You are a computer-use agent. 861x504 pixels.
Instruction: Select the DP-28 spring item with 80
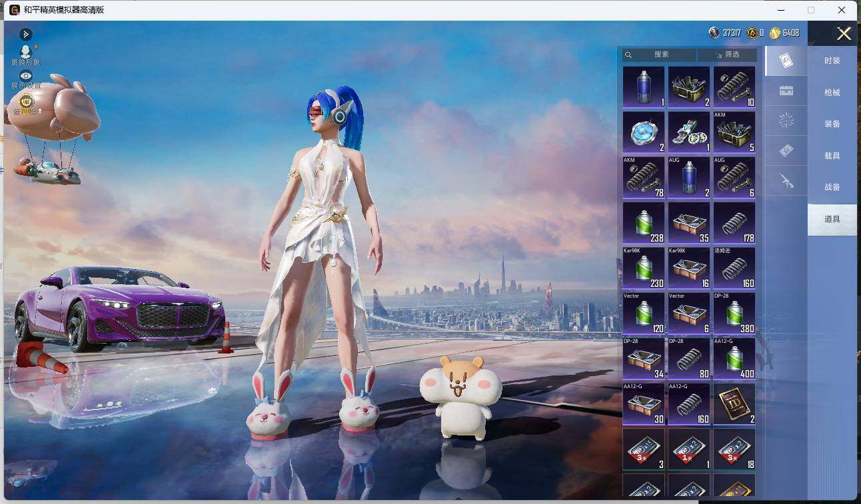689,358
